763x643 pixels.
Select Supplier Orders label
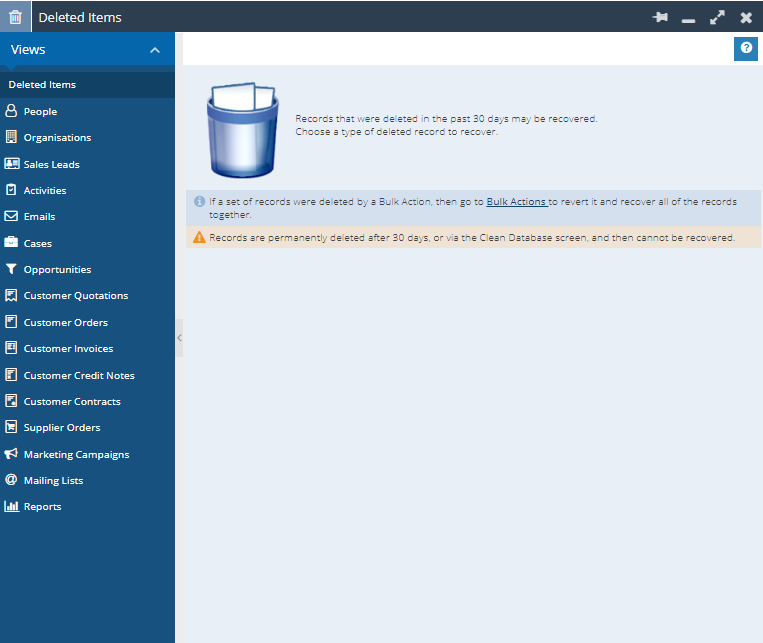[62, 427]
